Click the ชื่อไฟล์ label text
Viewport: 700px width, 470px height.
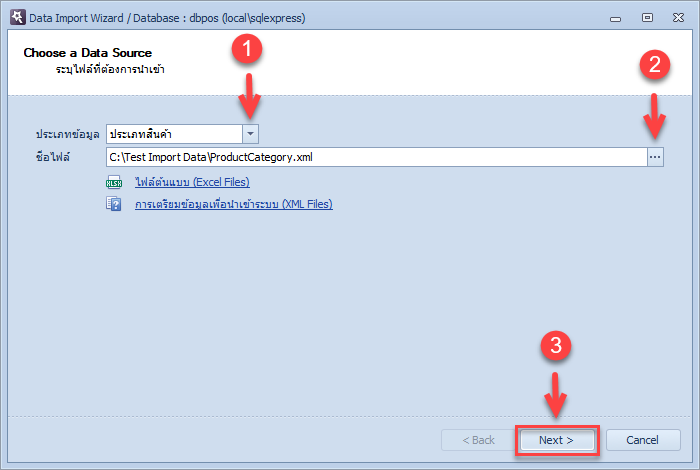pyautogui.click(x=53, y=157)
